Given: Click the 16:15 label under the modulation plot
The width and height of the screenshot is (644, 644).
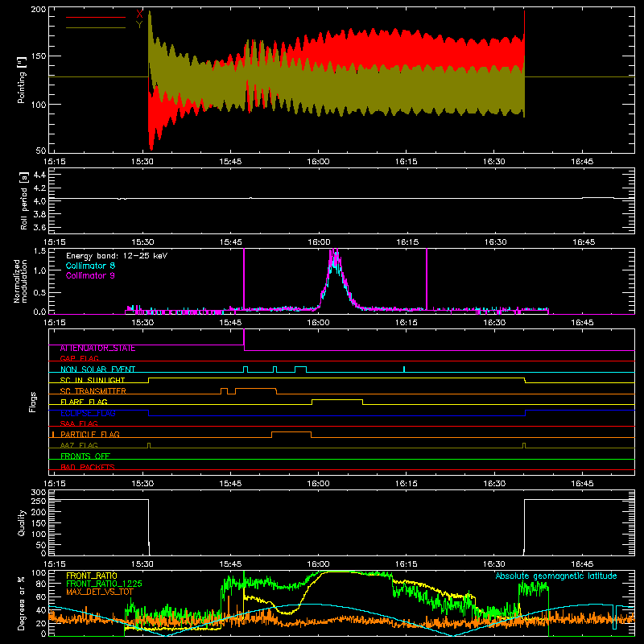Looking at the screenshot, I should click(x=407, y=323).
